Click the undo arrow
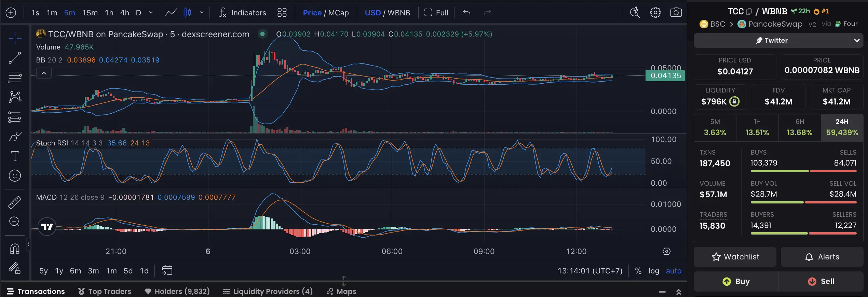Screen dimensions: 868x297 click(x=466, y=13)
